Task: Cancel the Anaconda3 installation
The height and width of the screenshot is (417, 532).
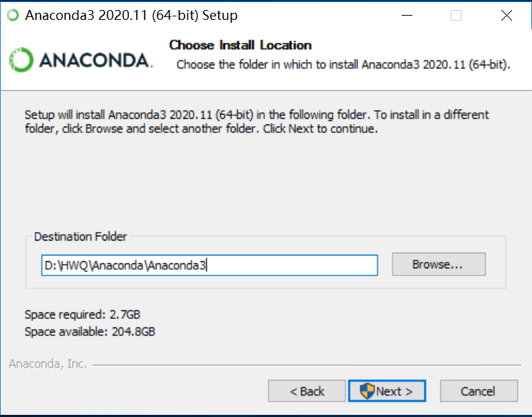Action: coord(478,391)
